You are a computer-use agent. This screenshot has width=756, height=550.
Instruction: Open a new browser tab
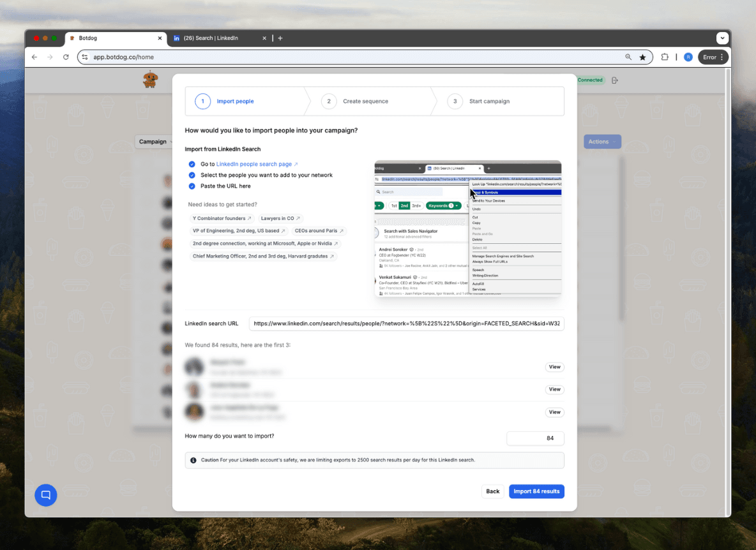coord(280,38)
